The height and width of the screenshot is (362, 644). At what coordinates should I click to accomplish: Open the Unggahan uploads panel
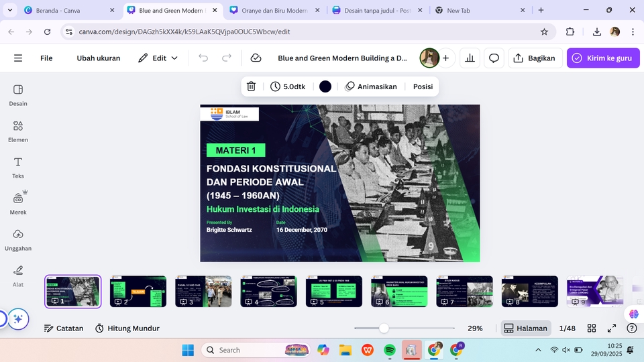pyautogui.click(x=18, y=240)
